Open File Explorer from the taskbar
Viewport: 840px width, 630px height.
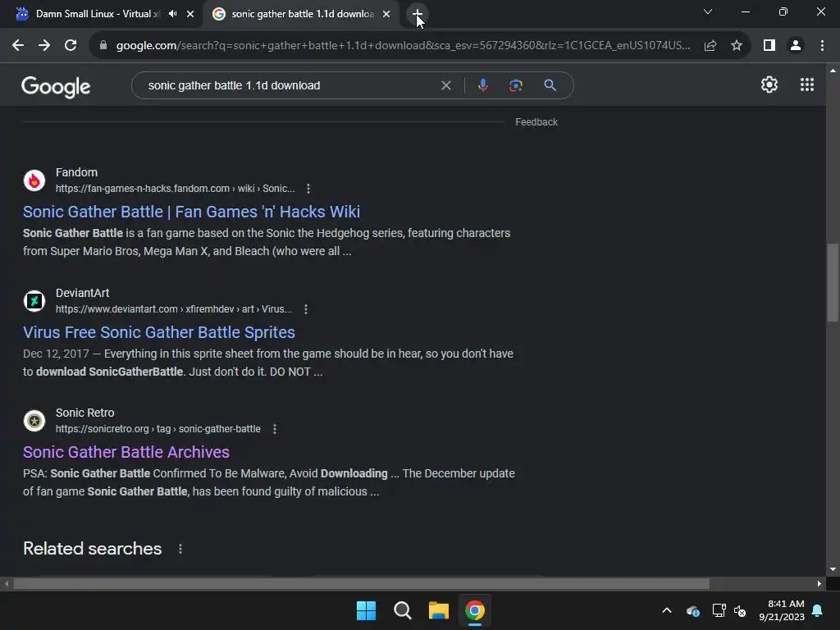(439, 610)
